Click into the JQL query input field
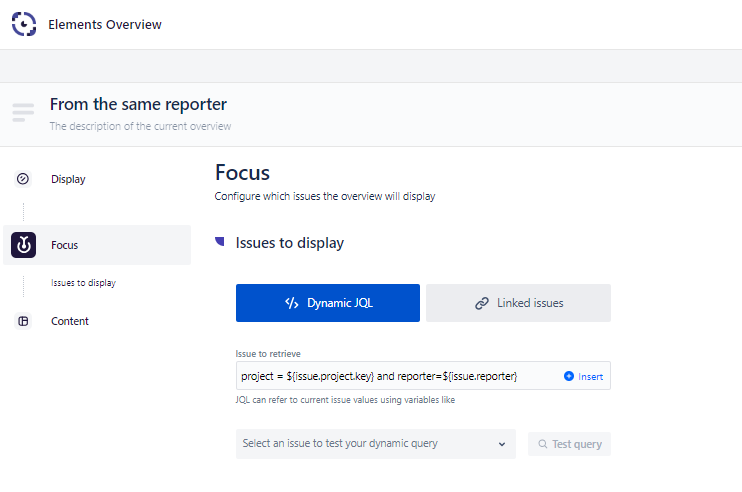742x492 pixels. tap(395, 376)
